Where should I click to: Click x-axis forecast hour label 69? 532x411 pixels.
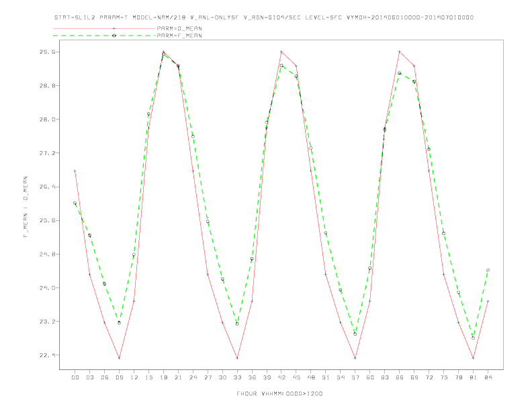(x=414, y=377)
